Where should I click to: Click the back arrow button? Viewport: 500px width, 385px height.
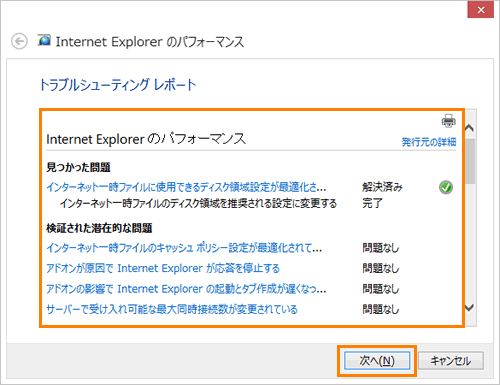tap(19, 41)
